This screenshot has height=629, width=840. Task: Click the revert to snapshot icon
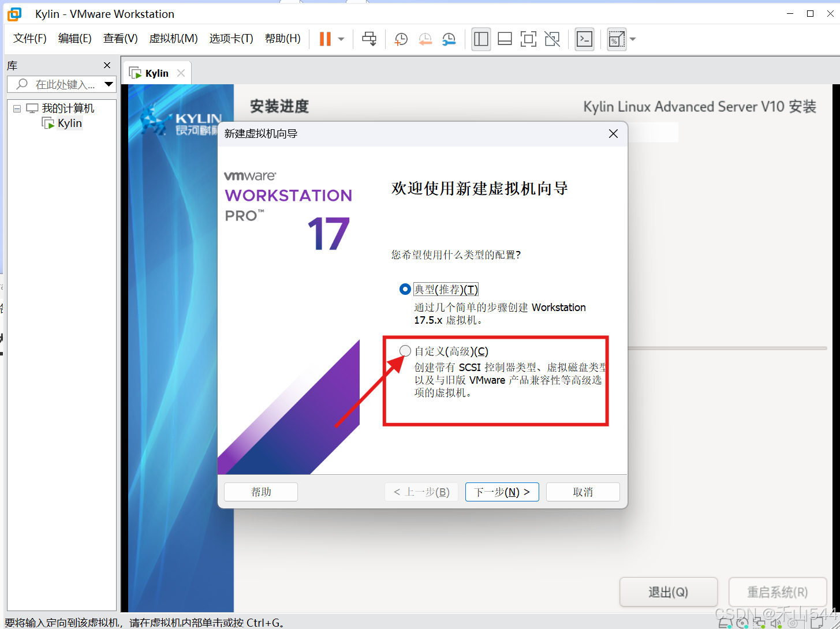point(425,39)
